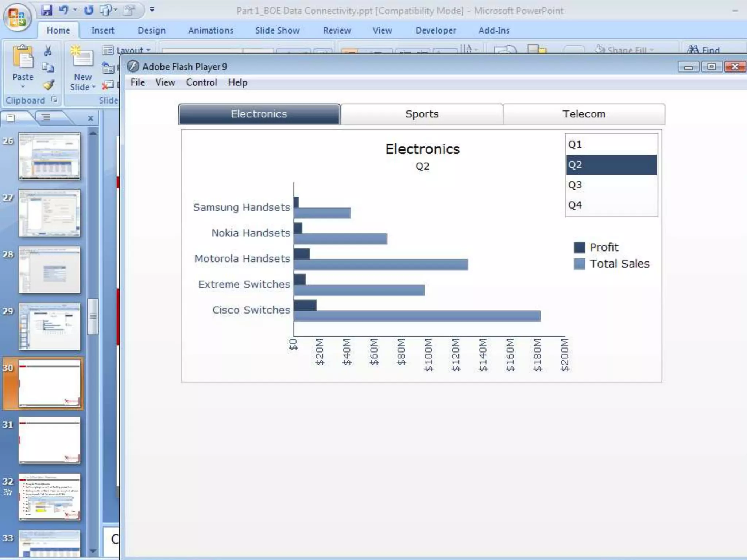Click the Cisco Switches total sales bar
747x560 pixels.
pyautogui.click(x=417, y=316)
